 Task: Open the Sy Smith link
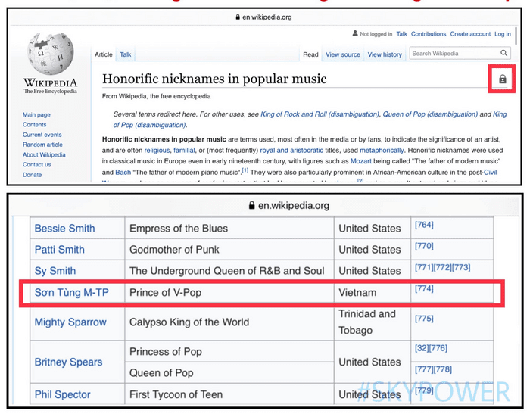55,271
